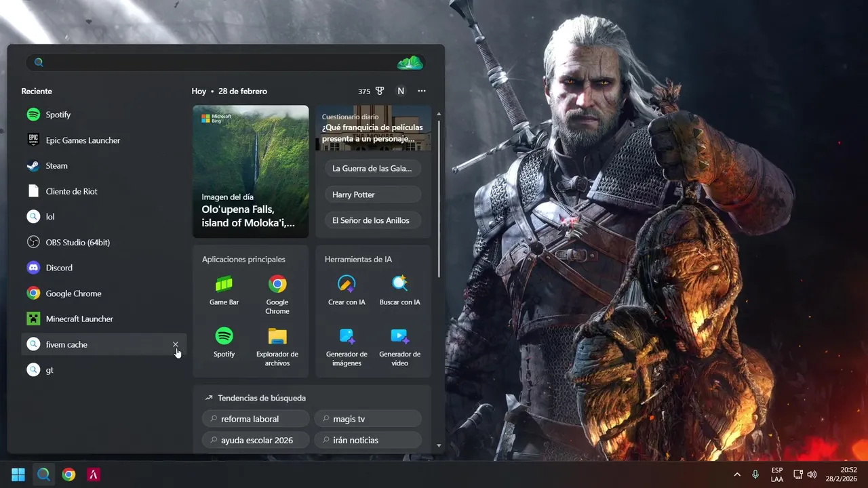The image size is (868, 488).
Task: Open Explorador de archivos app
Action: tap(277, 346)
